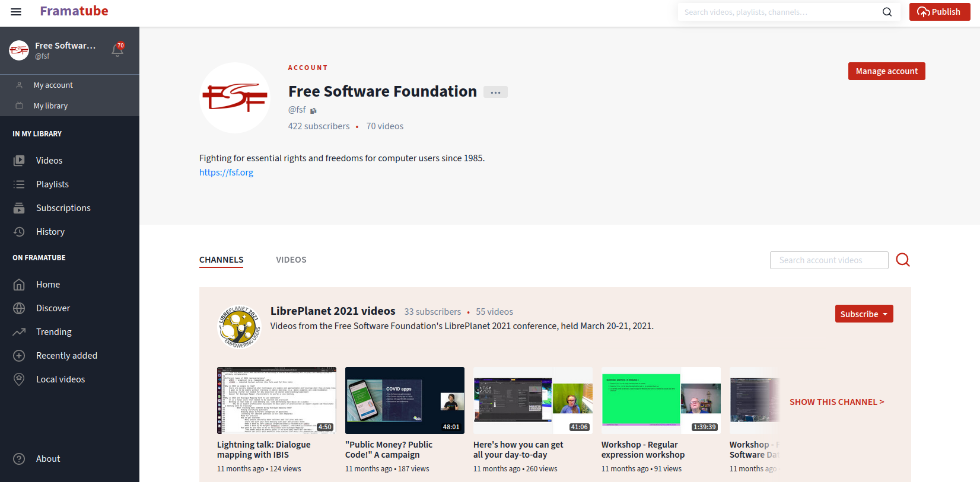Click the magnifier icon for account video search
The width and height of the screenshot is (980, 482).
(x=902, y=260)
